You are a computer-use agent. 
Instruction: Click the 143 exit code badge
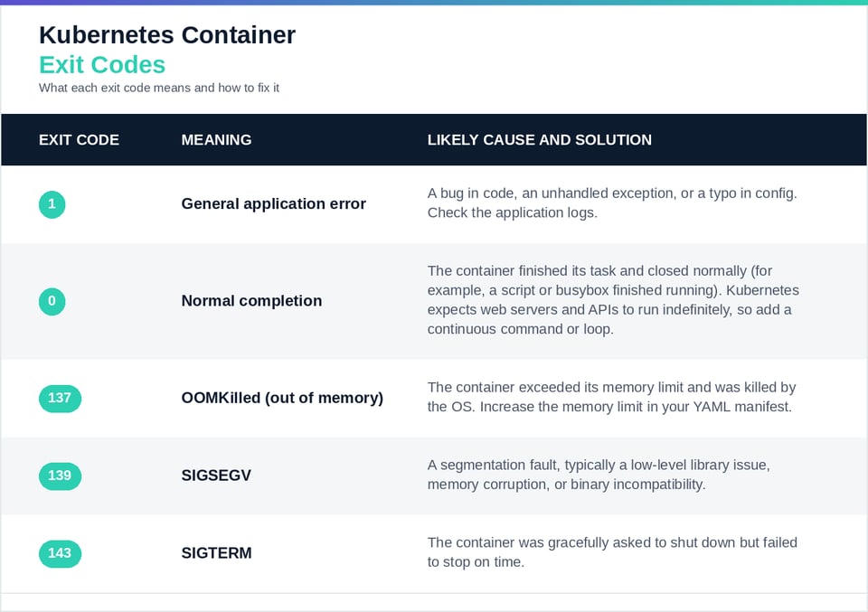tap(60, 553)
